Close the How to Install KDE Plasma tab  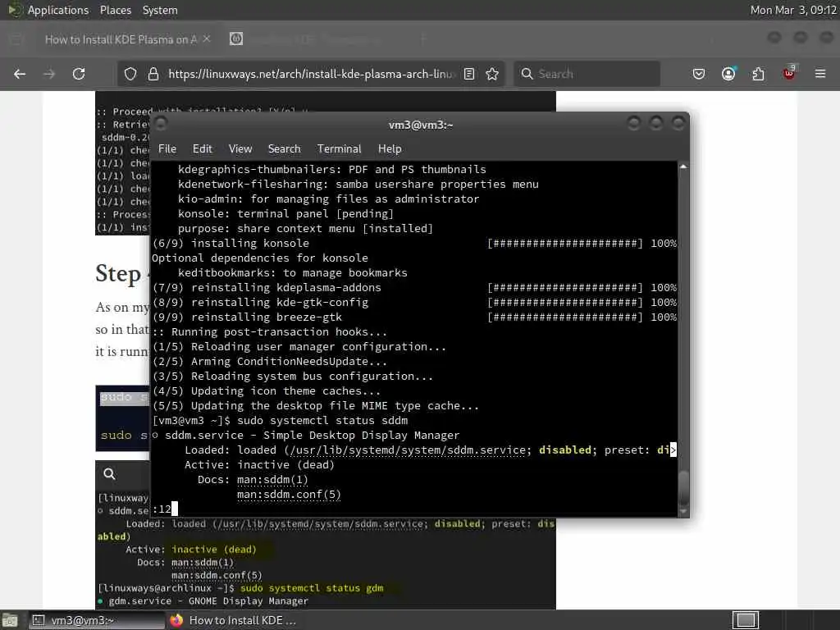click(x=207, y=39)
